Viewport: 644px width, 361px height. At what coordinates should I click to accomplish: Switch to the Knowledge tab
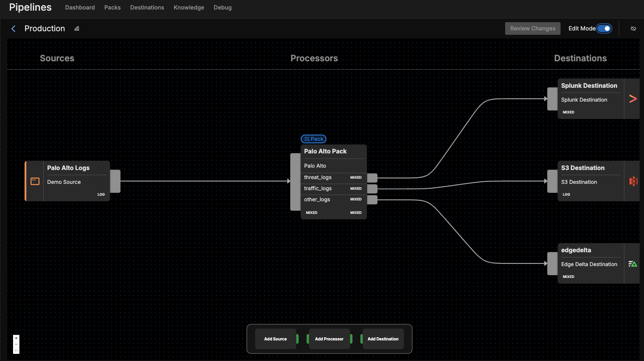[x=189, y=8]
